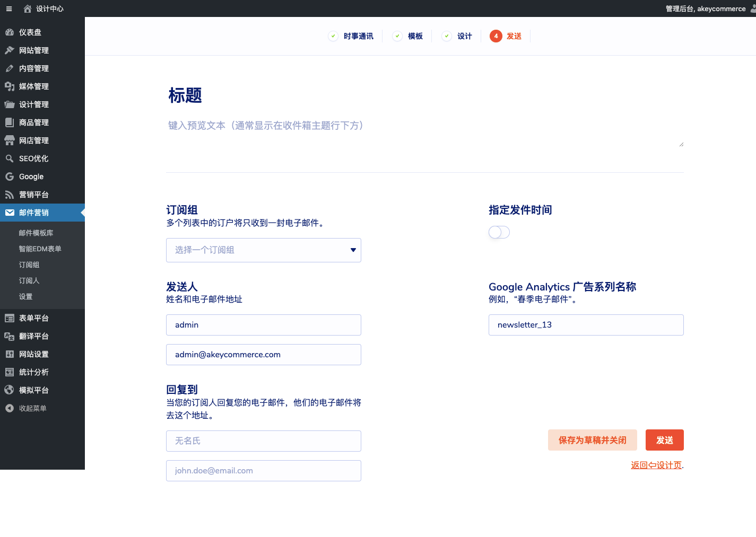
Task: Open the 统计分析 menu label
Action: pyautogui.click(x=34, y=372)
